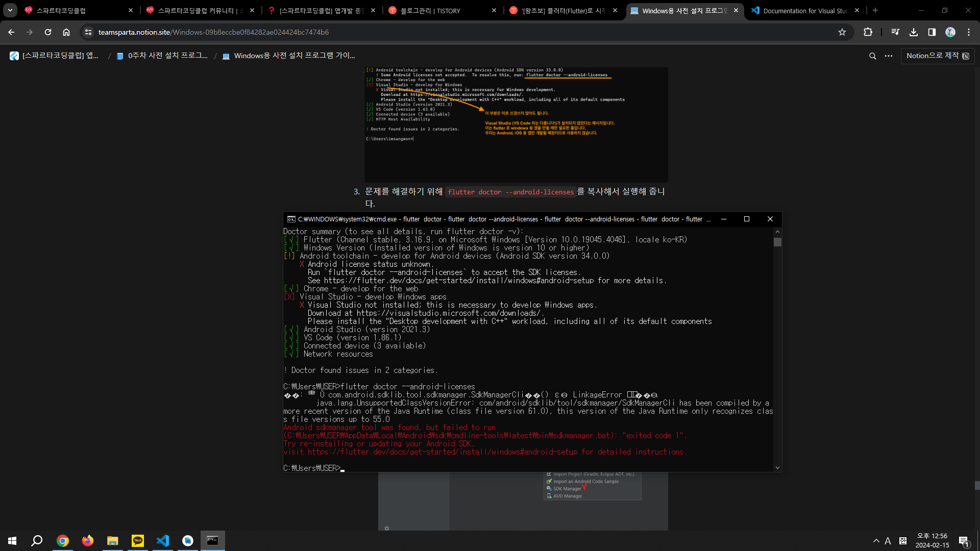Viewport: 980px width, 551px height.
Task: Close the first 스파르타코딩클럽 tab
Action: [131, 10]
